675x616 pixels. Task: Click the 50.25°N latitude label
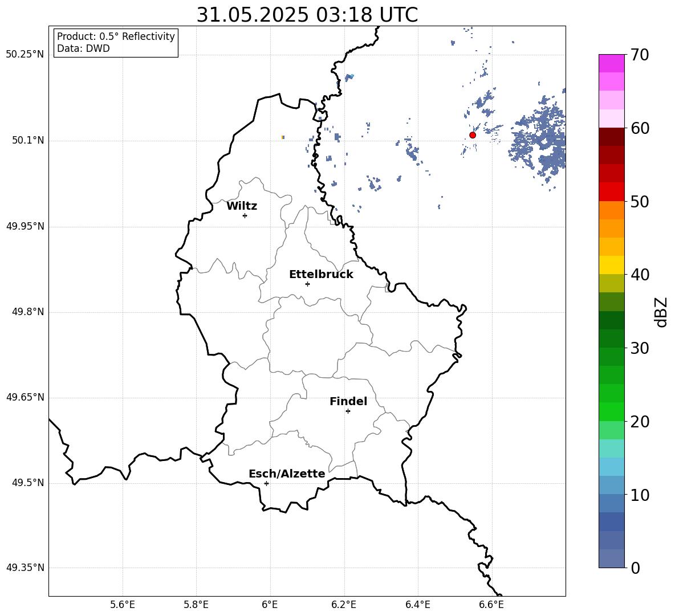click(x=25, y=55)
